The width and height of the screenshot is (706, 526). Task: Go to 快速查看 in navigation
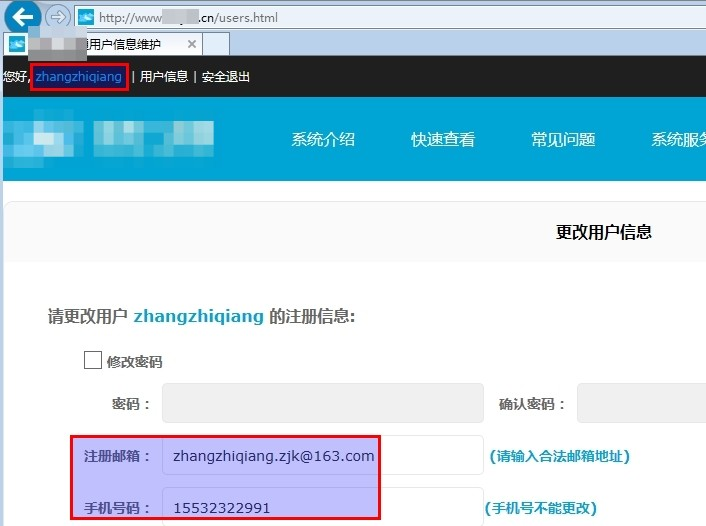coord(443,140)
